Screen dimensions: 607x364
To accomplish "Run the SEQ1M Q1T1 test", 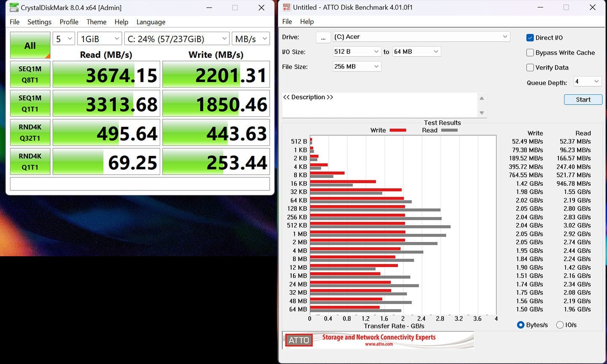I will coord(30,103).
